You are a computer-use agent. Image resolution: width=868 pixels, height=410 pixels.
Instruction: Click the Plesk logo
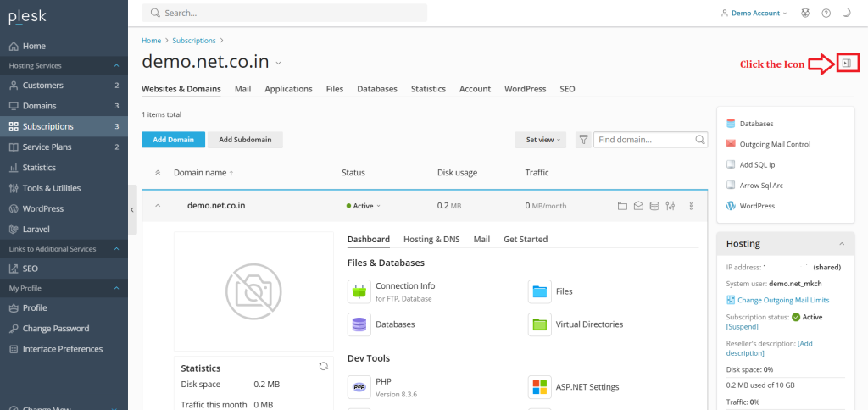tap(27, 17)
